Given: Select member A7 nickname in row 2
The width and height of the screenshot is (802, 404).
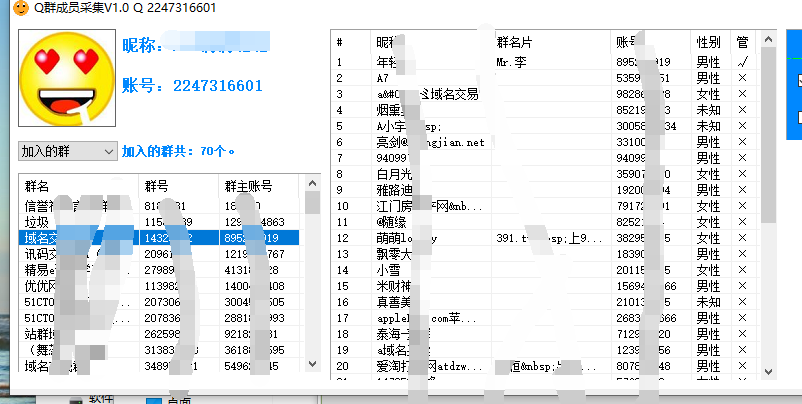Looking at the screenshot, I should (383, 78).
